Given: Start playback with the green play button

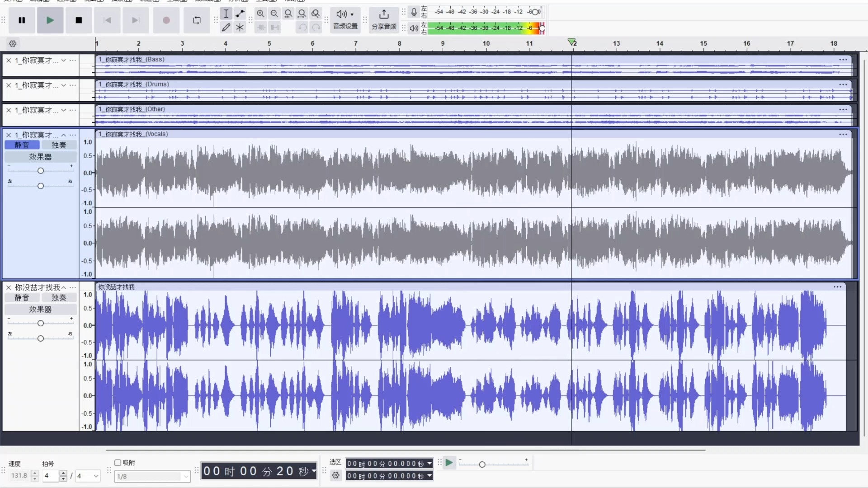Looking at the screenshot, I should (x=50, y=20).
